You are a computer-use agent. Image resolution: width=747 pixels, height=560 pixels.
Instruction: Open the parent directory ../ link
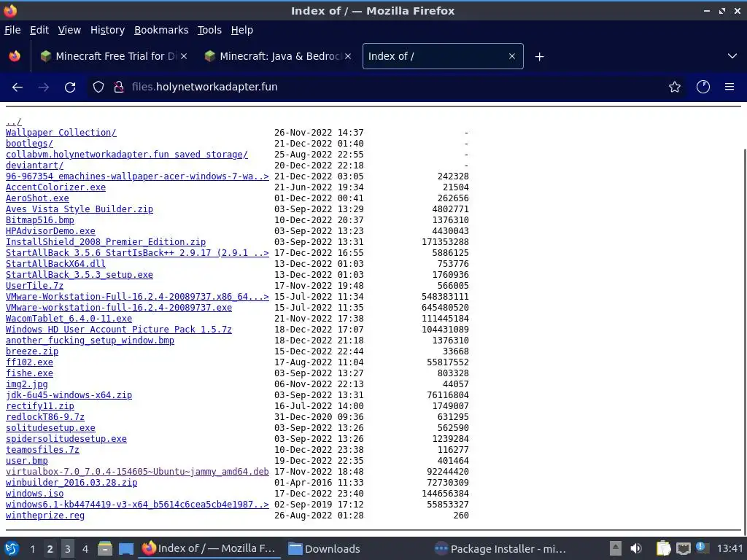coord(13,122)
